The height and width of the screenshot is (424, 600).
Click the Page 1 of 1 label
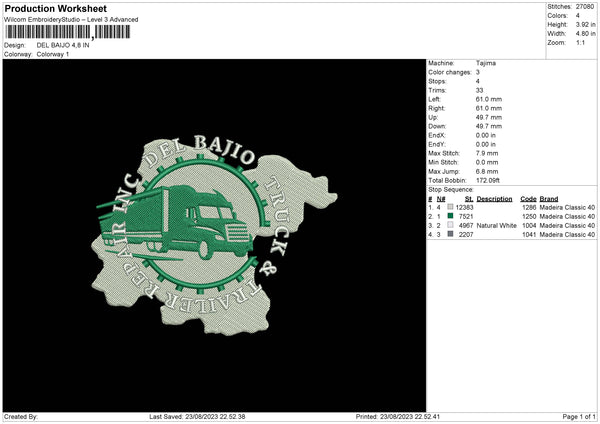tap(579, 416)
